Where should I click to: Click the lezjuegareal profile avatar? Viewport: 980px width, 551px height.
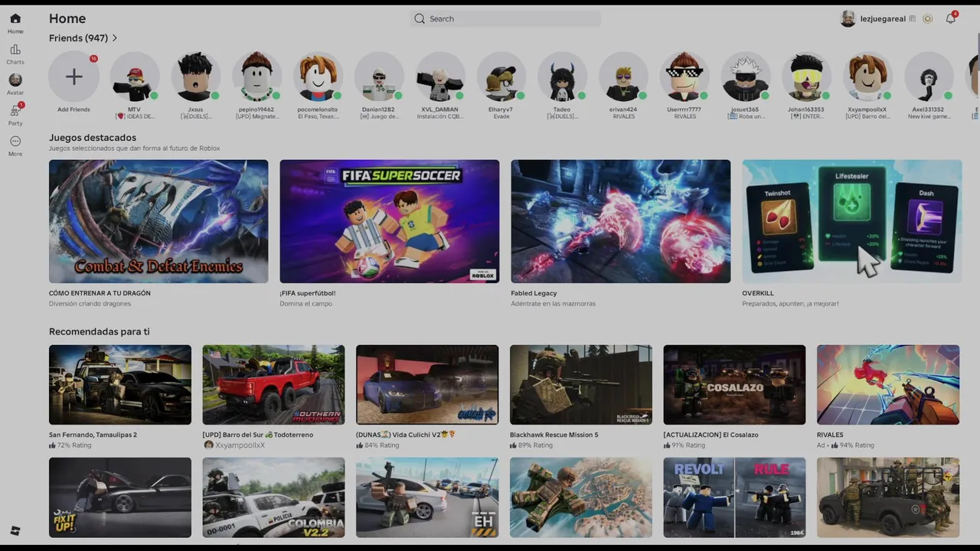tap(848, 19)
